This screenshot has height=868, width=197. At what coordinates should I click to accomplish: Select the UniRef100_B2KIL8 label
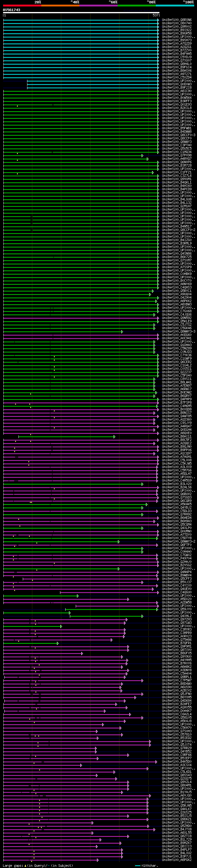(177, 108)
